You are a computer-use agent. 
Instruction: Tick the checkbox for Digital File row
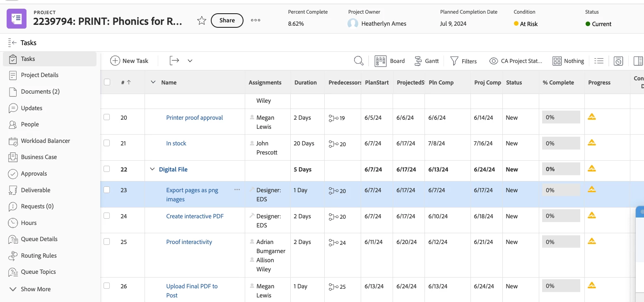tap(107, 169)
